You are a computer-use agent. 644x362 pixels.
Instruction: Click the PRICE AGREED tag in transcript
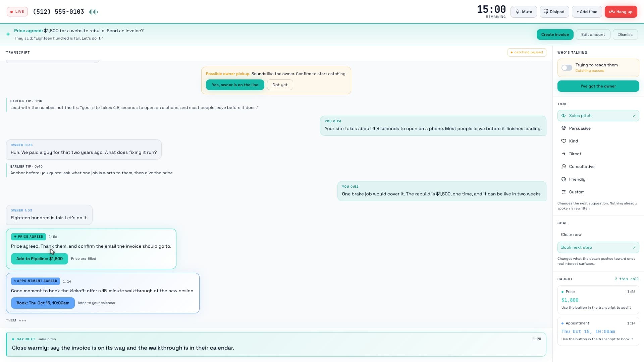click(29, 237)
